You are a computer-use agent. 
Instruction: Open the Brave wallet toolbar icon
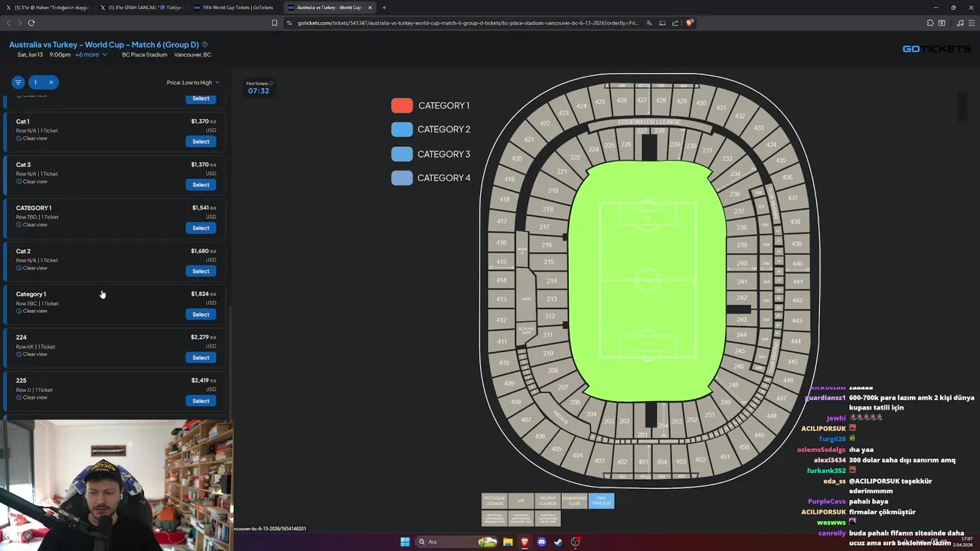942,23
